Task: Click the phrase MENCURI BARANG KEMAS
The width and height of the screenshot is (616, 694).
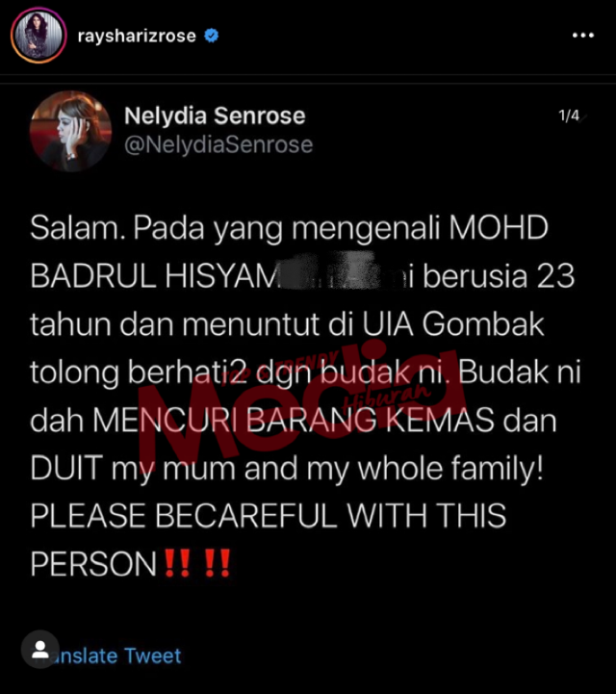Action: click(x=294, y=420)
